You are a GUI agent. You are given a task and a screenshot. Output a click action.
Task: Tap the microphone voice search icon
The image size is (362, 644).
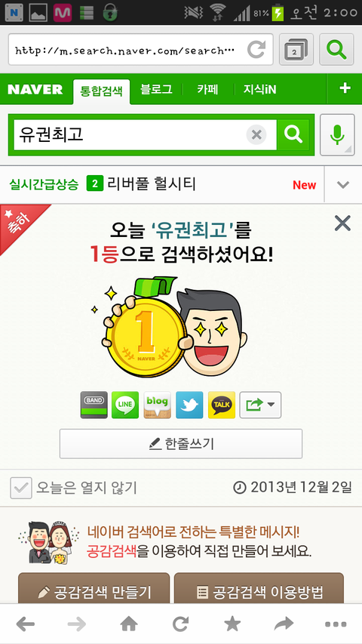pos(337,134)
